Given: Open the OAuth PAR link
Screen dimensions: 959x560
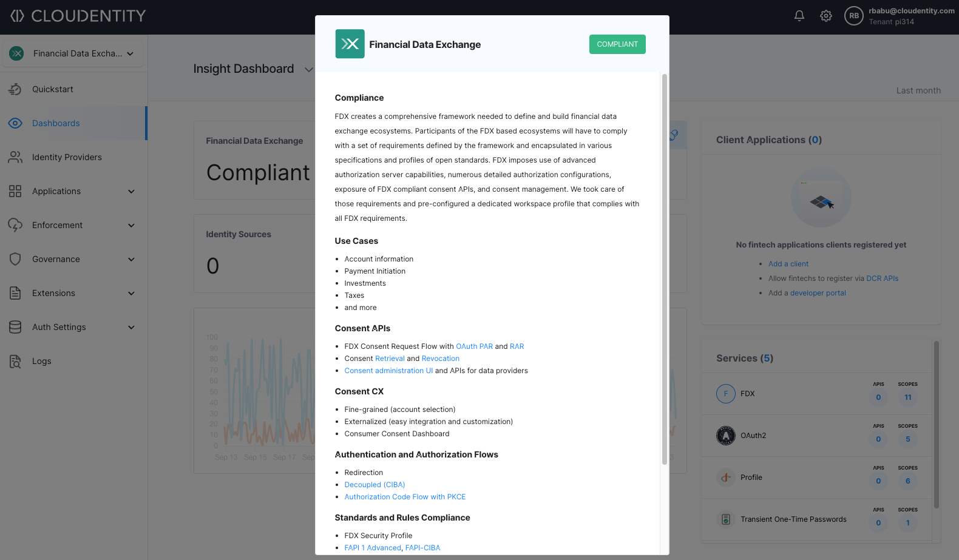Looking at the screenshot, I should 474,346.
